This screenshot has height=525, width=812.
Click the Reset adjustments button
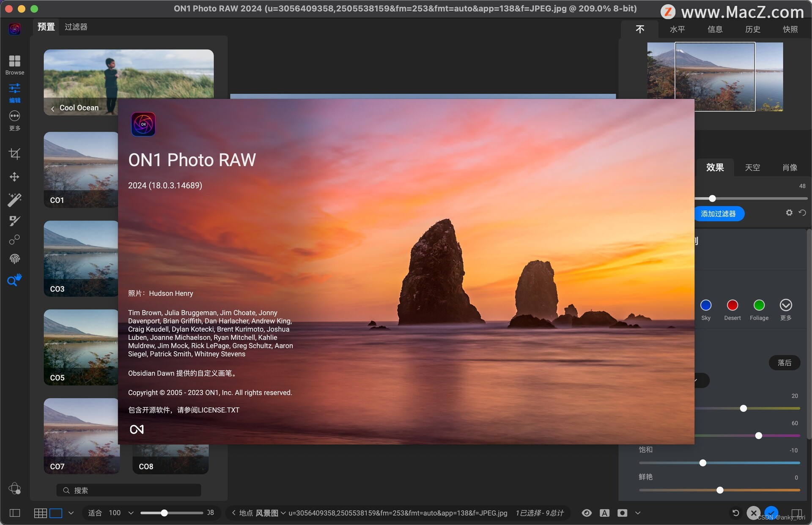pos(803,213)
